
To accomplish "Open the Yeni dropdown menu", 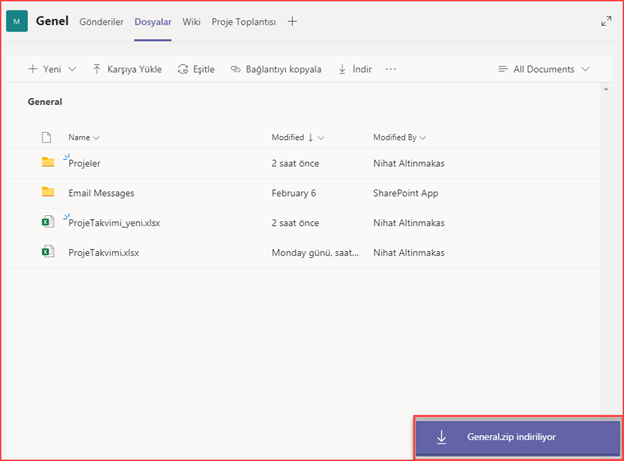I will click(x=52, y=69).
